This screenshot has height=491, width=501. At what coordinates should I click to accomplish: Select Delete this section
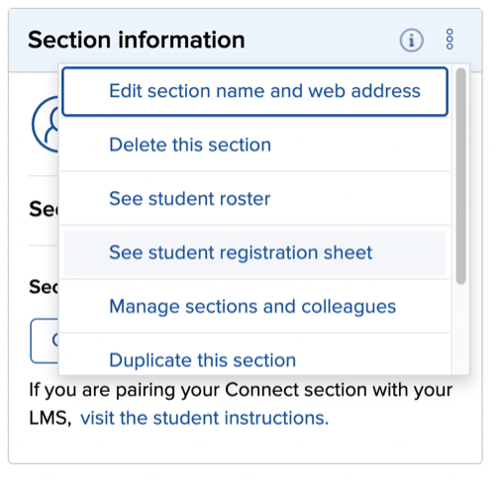coord(255,145)
